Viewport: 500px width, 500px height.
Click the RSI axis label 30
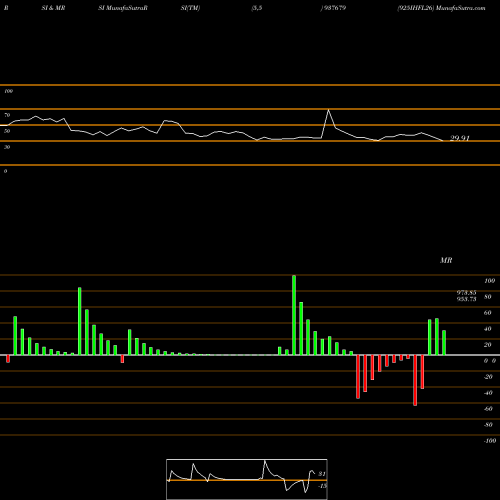tap(7, 147)
